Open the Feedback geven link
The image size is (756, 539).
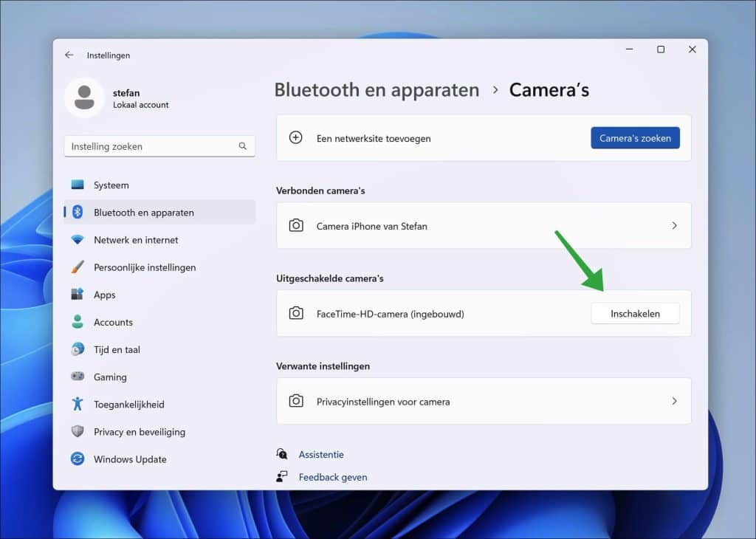(332, 477)
